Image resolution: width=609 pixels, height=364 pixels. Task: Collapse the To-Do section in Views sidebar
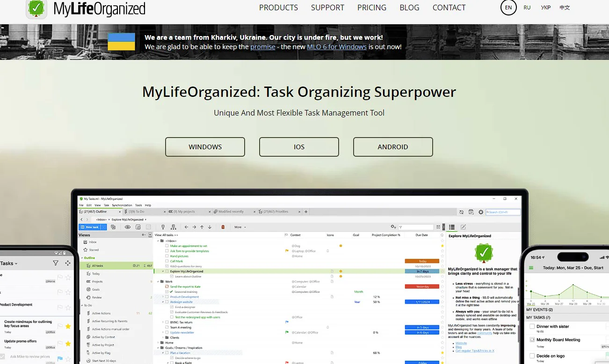(x=82, y=306)
